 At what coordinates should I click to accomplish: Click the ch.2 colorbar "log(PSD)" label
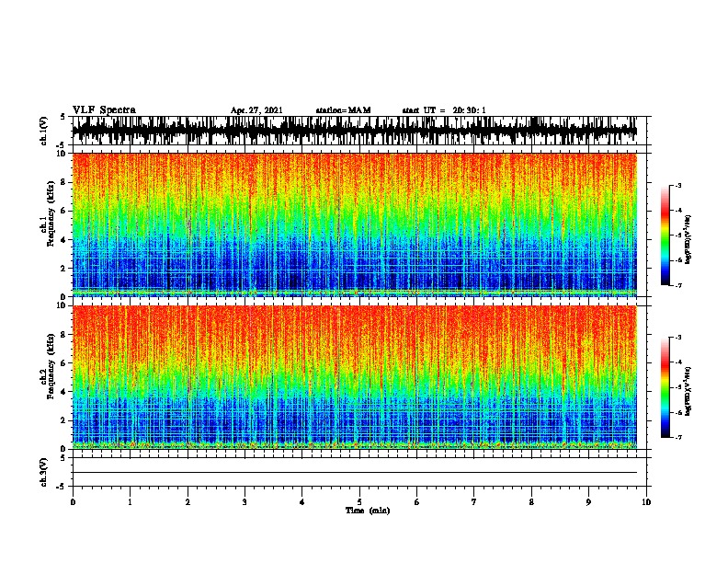pos(688,392)
